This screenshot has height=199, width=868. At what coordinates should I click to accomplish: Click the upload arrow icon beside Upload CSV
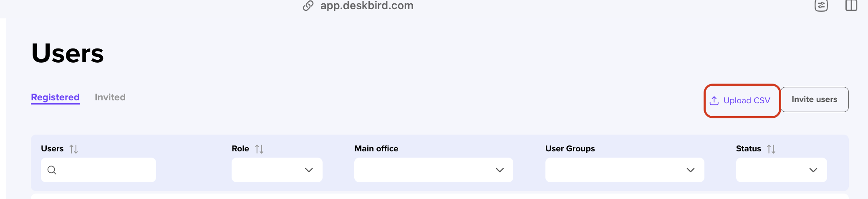coord(714,101)
